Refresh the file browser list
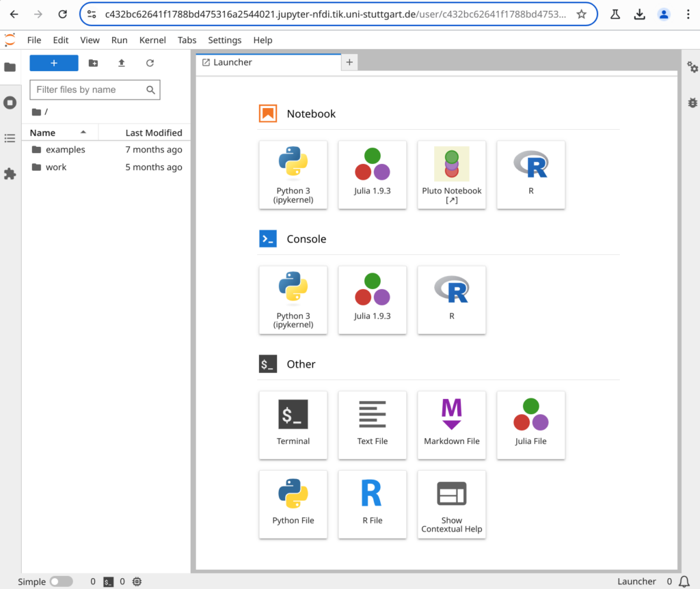Image resolution: width=700 pixels, height=589 pixels. [x=150, y=63]
